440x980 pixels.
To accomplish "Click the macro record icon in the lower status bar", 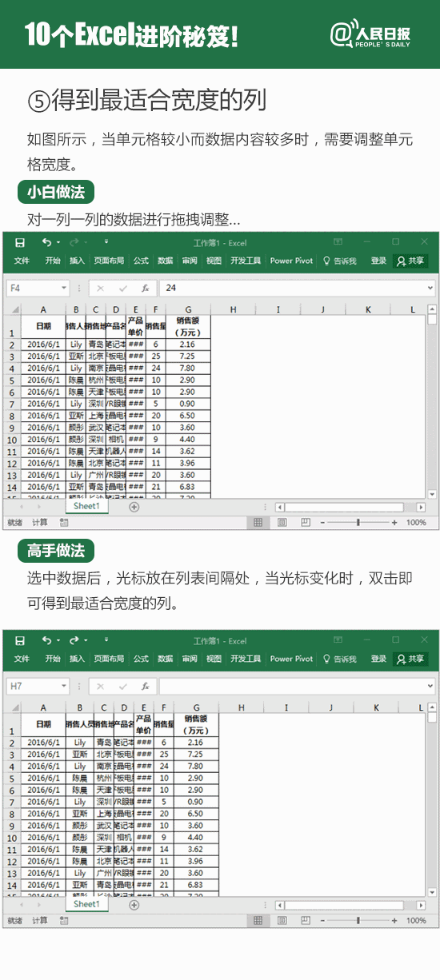I will coord(63,920).
